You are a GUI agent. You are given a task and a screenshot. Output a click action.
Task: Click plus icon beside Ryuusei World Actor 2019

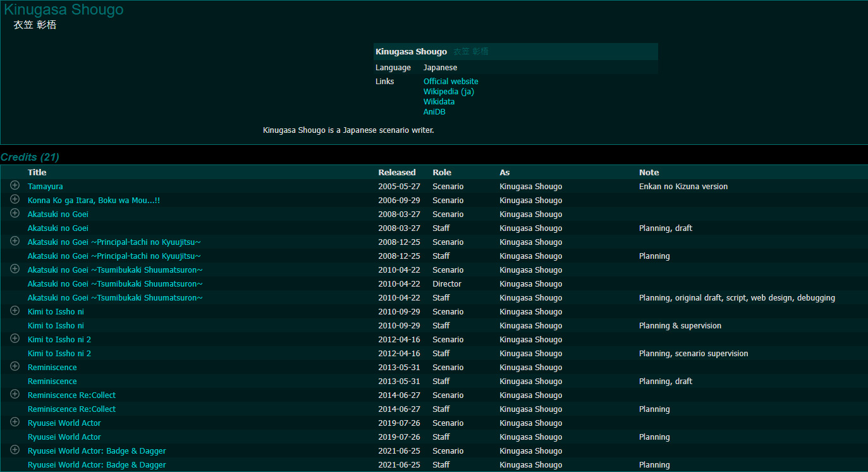(x=15, y=422)
